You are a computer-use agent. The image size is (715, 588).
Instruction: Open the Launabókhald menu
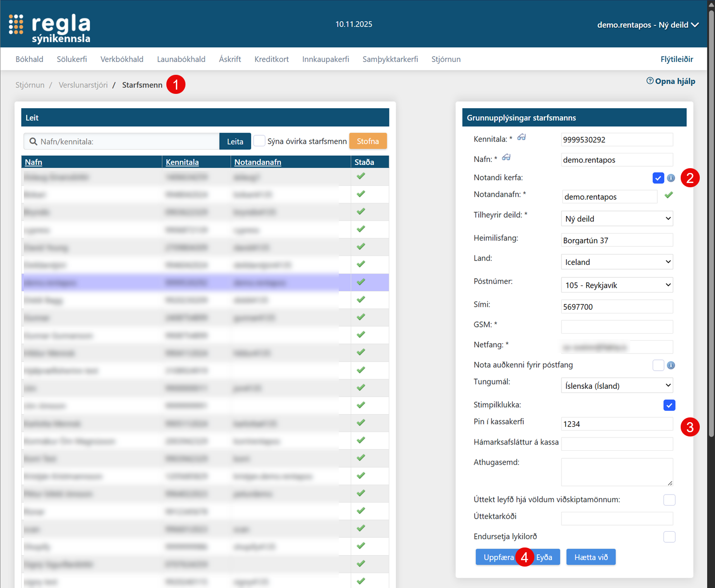pyautogui.click(x=181, y=59)
